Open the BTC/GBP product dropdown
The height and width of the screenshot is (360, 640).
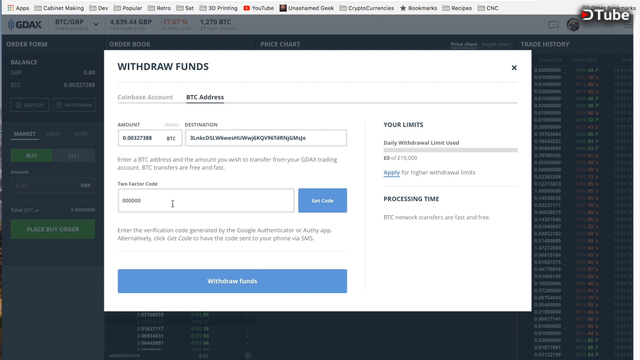tap(77, 24)
